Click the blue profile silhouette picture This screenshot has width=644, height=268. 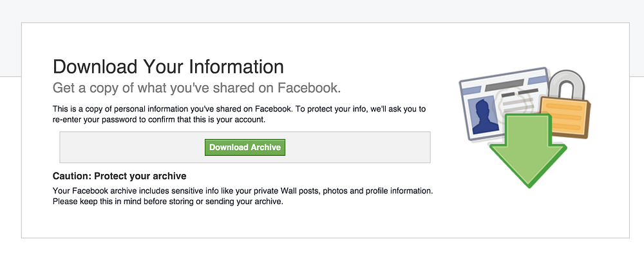pos(485,115)
